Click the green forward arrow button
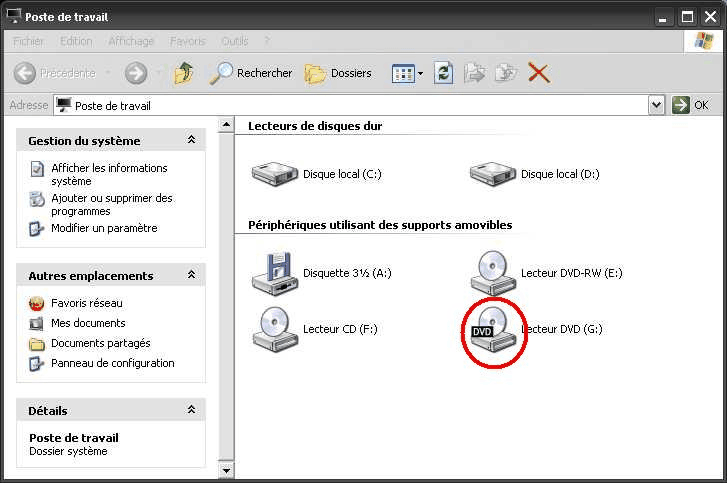This screenshot has width=727, height=483. tap(136, 73)
